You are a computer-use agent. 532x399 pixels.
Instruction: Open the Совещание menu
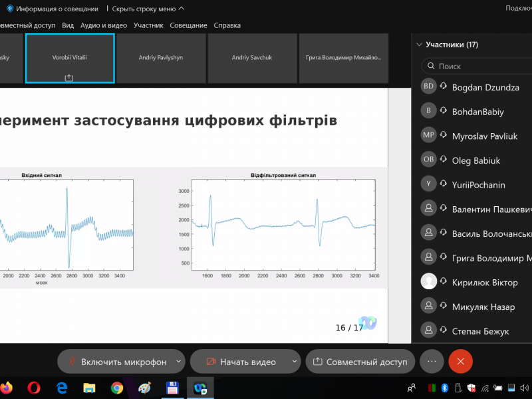pyautogui.click(x=188, y=25)
